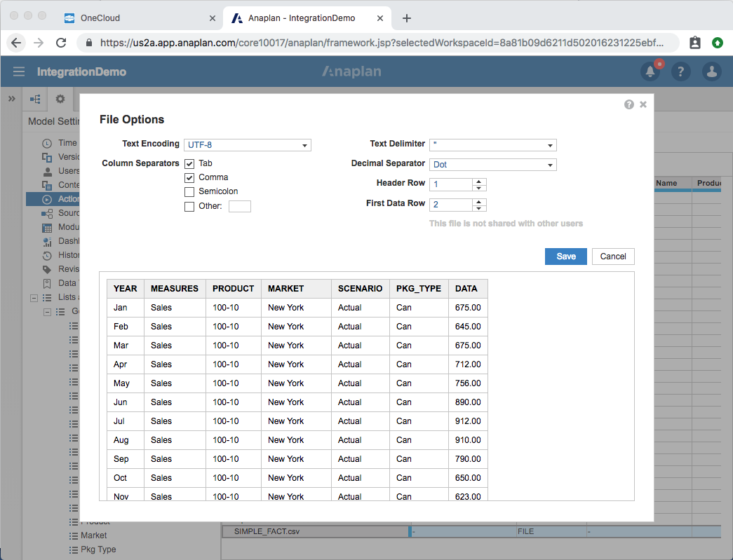733x560 pixels.
Task: Decrease the First Data Row value
Action: click(x=478, y=208)
